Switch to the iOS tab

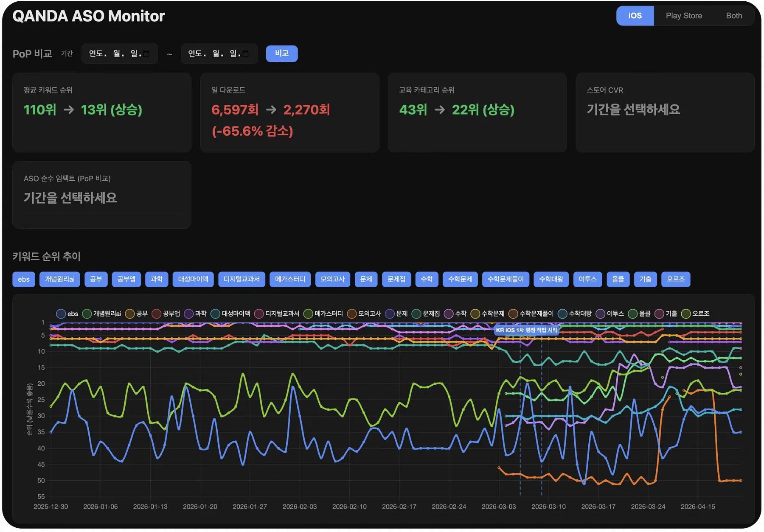pyautogui.click(x=635, y=16)
